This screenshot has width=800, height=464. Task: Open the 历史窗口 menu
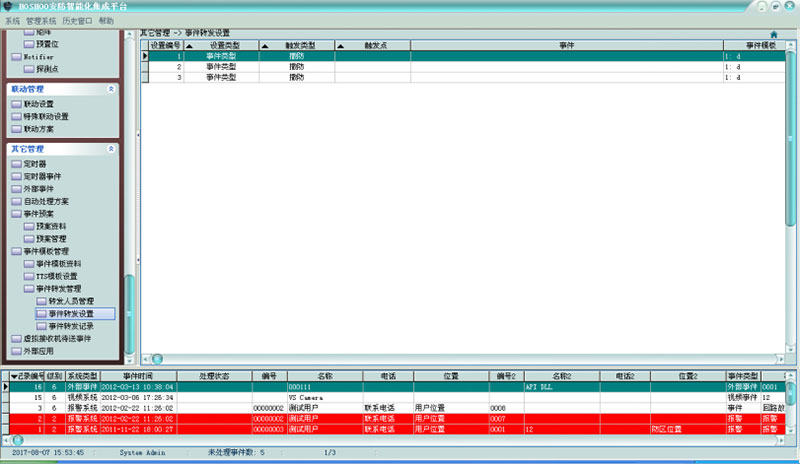pos(78,20)
